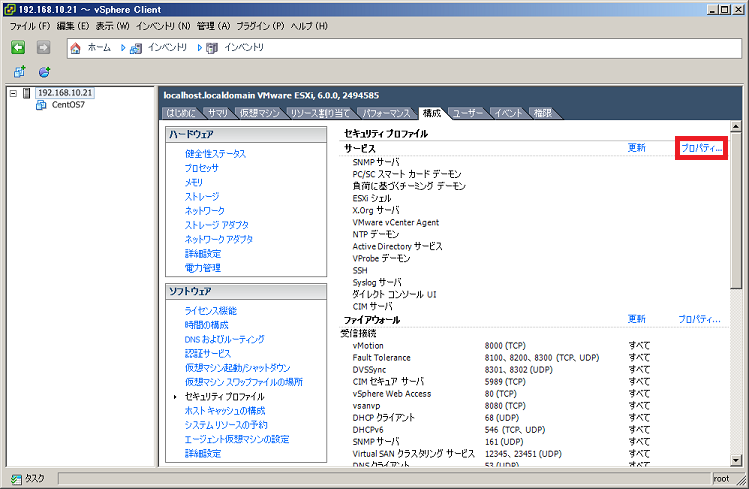The height and width of the screenshot is (489, 749).
Task: Open ファイアウォール プロパティ link
Action: pos(699,319)
